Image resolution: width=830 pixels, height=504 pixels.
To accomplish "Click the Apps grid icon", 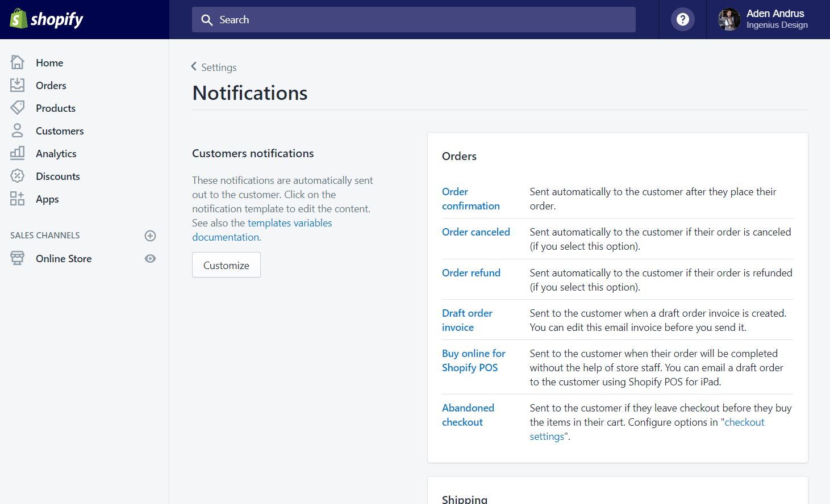I will point(18,199).
